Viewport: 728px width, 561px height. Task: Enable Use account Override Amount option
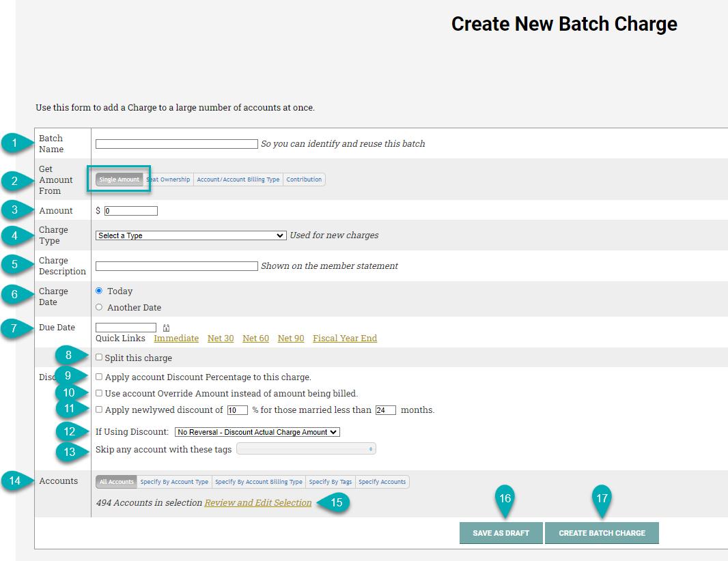point(98,392)
